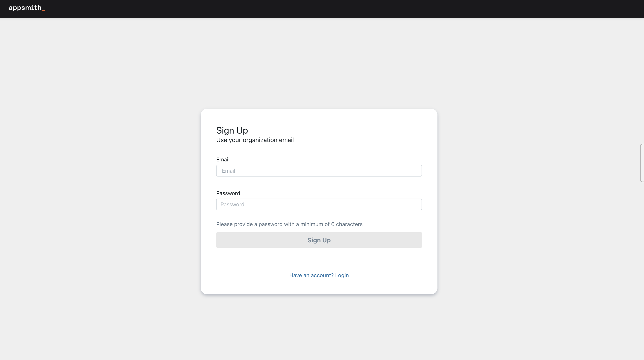Focus the Password input field

(319, 204)
